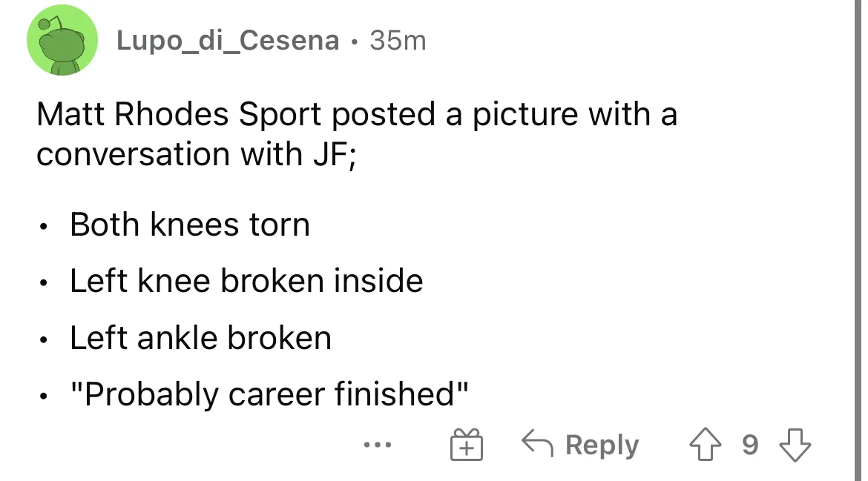868x481 pixels.
Task: Click the "Left knee broken inside" line
Action: coord(246,281)
